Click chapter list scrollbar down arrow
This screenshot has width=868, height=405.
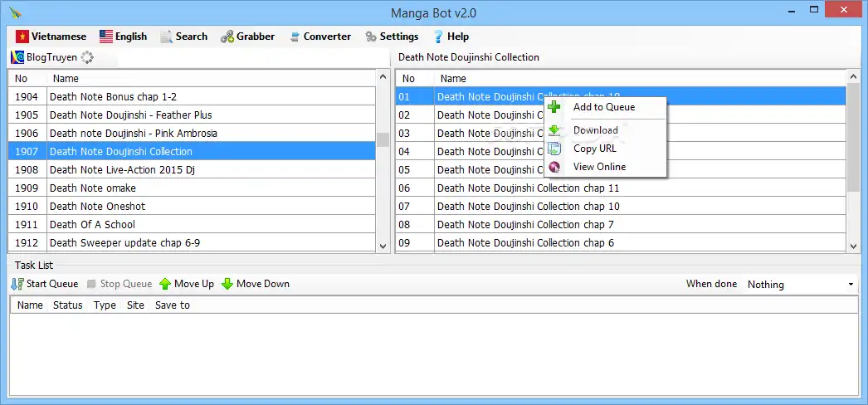[x=854, y=246]
